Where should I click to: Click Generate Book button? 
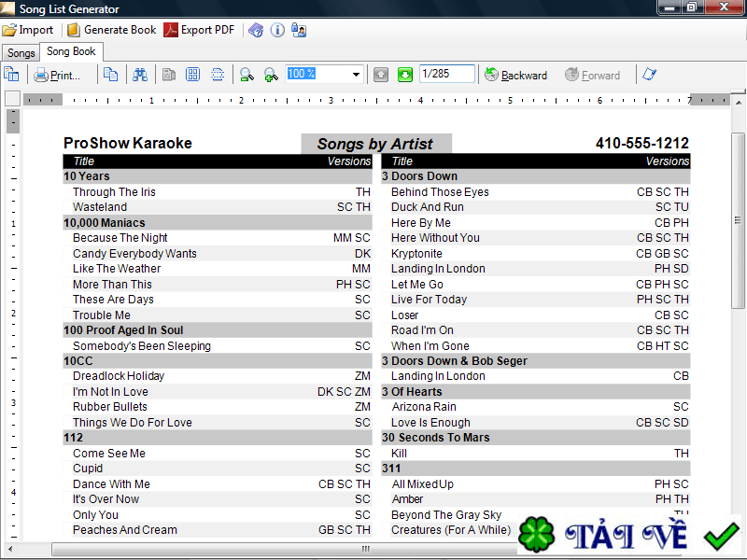111,30
